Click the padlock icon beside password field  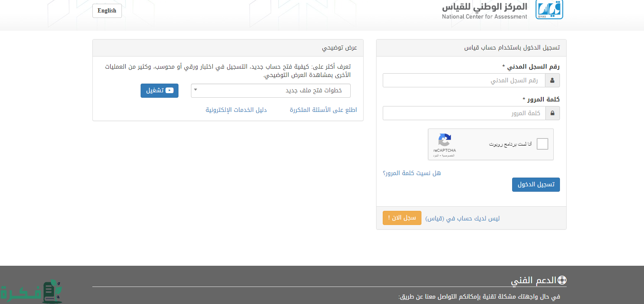pos(552,113)
